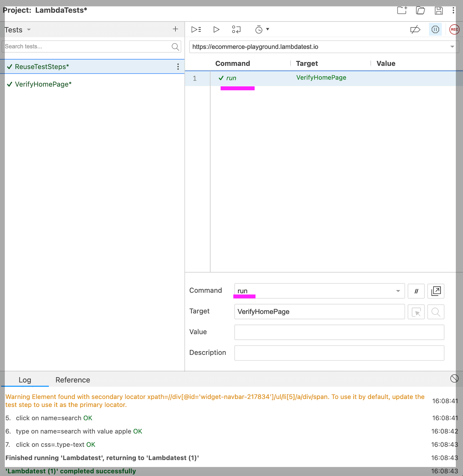Adjust test execution speed timer
Viewport: 463px width, 476px height.
click(x=259, y=29)
